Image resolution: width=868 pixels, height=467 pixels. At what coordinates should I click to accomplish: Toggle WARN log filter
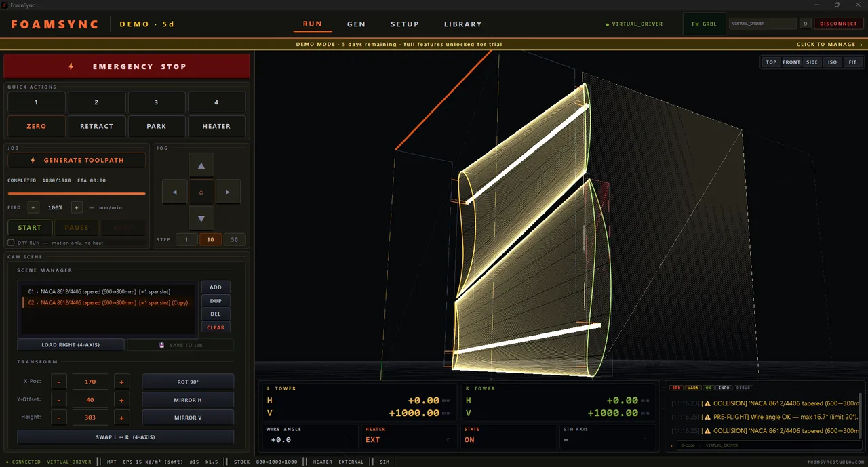click(693, 388)
